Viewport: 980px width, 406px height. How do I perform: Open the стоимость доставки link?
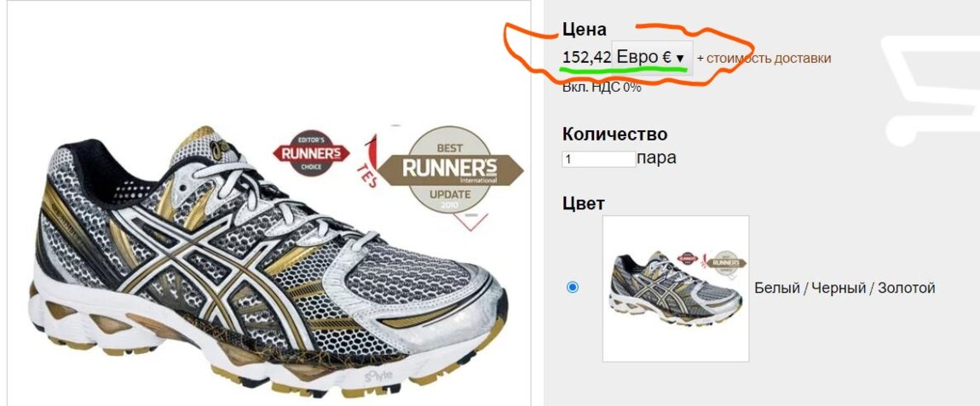(x=764, y=58)
